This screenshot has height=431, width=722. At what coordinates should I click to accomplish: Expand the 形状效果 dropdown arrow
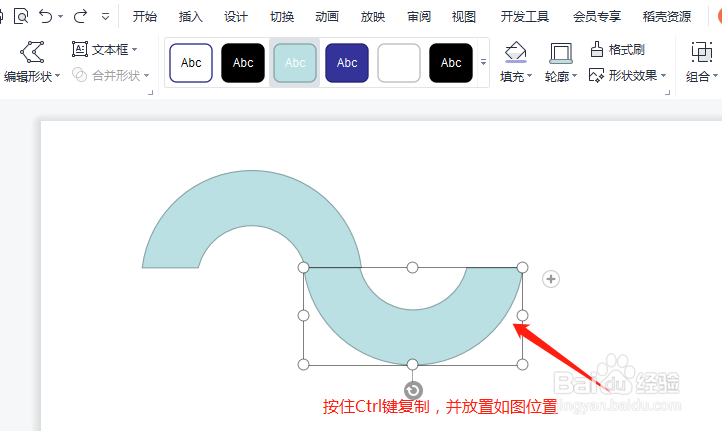click(x=664, y=75)
